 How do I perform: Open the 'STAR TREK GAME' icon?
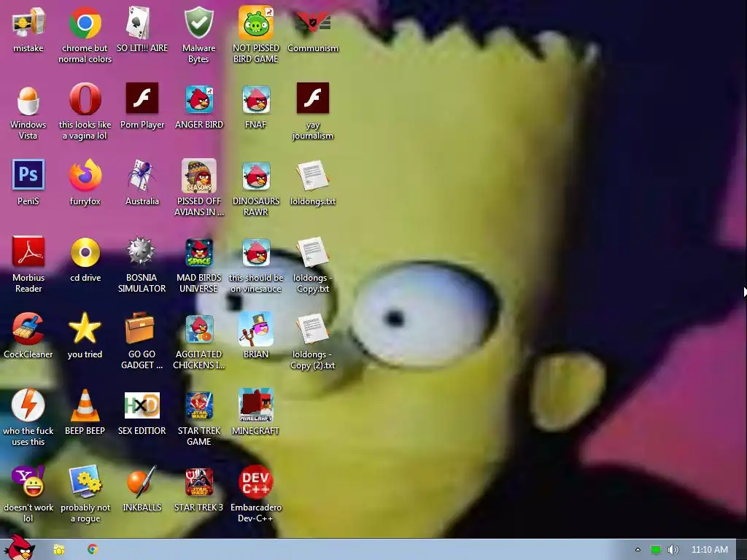(198, 405)
